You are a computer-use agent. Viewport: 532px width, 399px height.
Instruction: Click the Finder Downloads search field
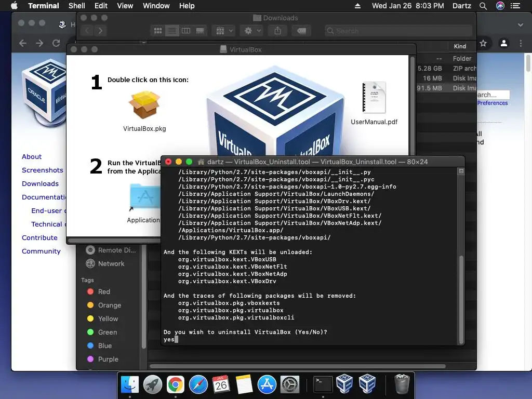coord(398,31)
